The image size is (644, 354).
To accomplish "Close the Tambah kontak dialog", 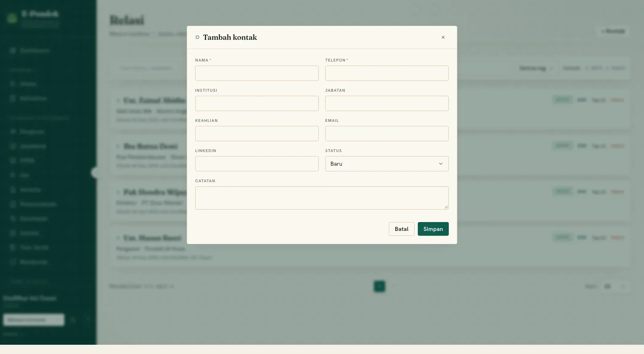I will click(x=443, y=37).
